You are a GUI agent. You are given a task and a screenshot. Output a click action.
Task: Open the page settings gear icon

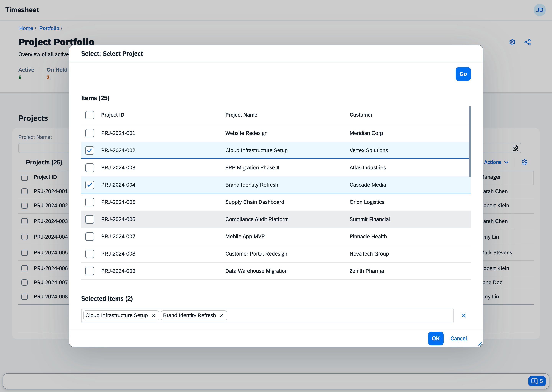tap(512, 42)
